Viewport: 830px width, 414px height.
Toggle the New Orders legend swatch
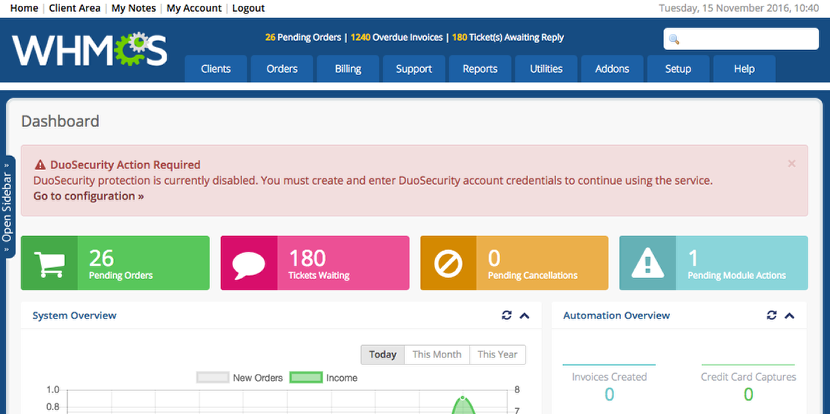212,377
